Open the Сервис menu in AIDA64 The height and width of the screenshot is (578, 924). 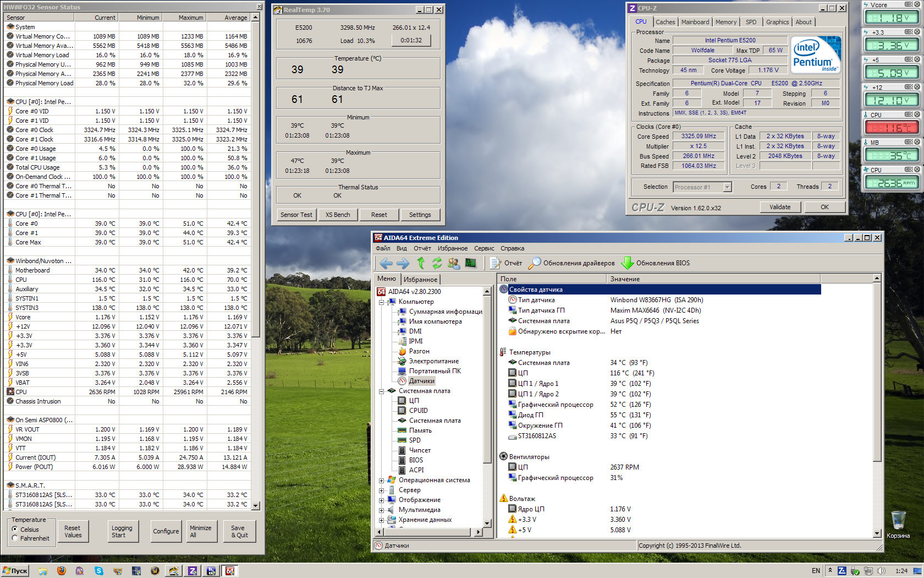[x=484, y=248]
